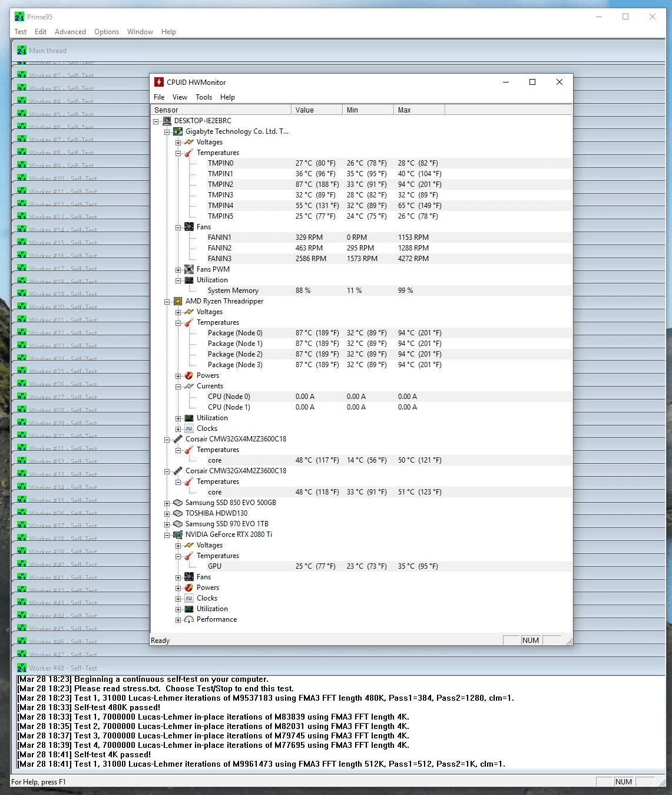
Task: Click the Threadripper Currents wave icon
Action: (189, 386)
